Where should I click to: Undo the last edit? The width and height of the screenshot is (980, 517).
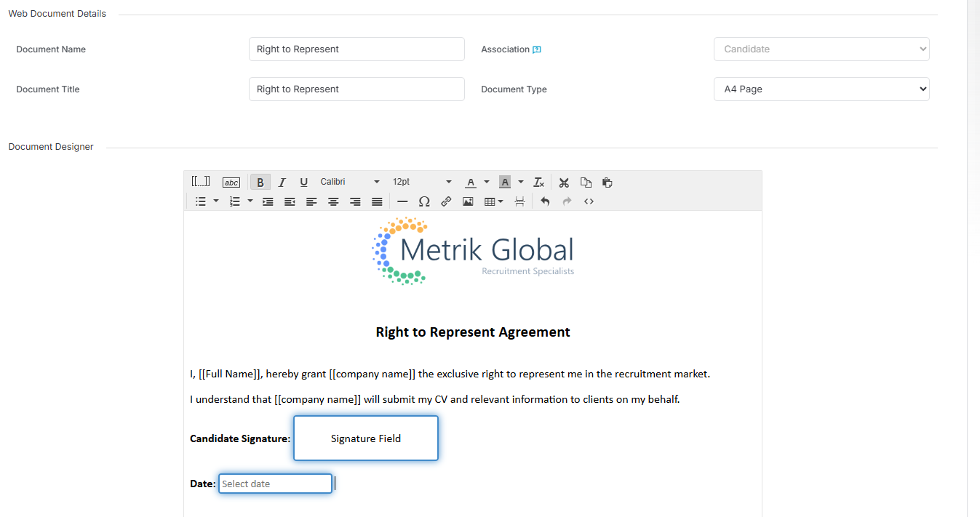545,201
